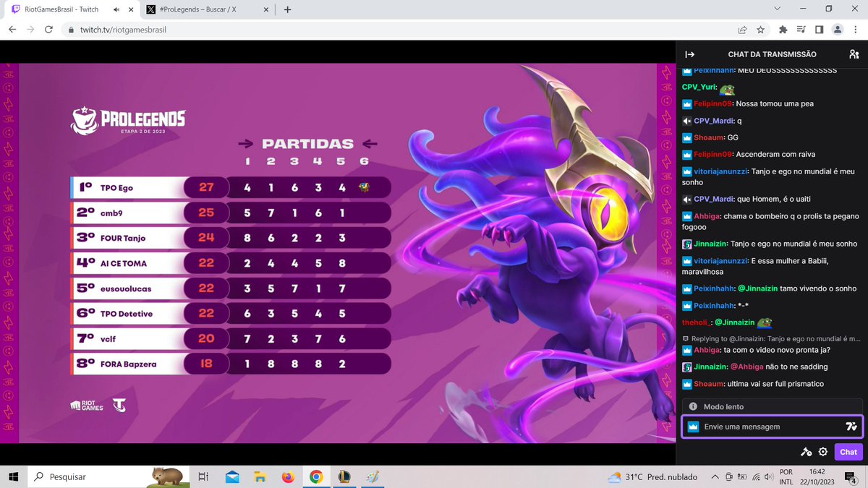Click FOUR Tanjo team name in standings

(x=123, y=238)
